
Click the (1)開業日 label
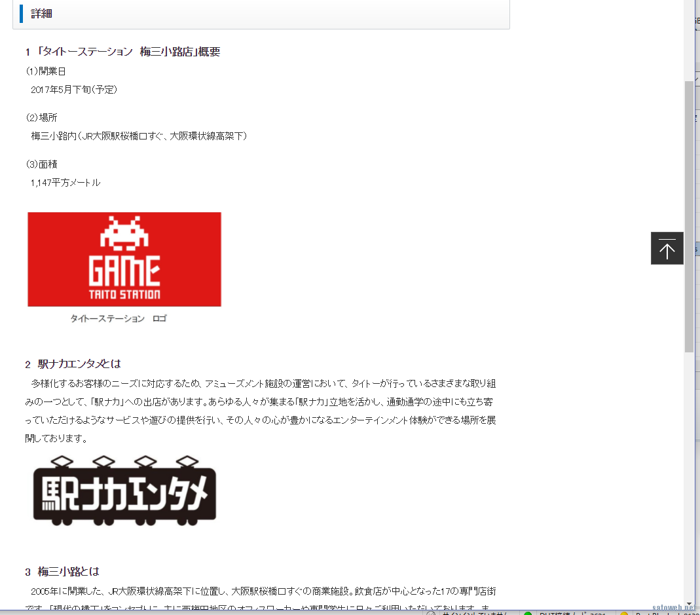[x=46, y=71]
